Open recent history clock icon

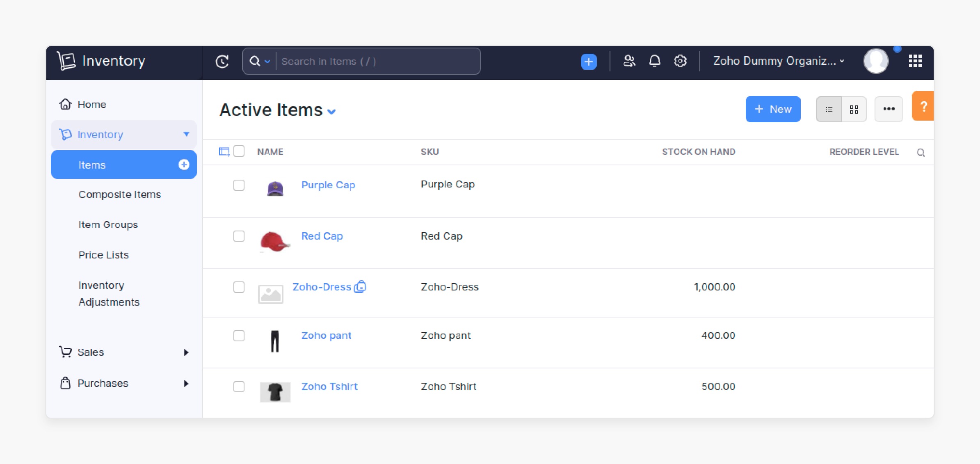coord(222,62)
